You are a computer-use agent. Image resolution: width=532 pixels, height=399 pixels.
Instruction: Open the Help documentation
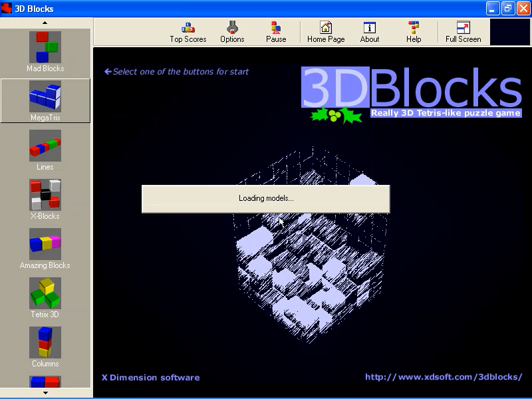[x=413, y=31]
